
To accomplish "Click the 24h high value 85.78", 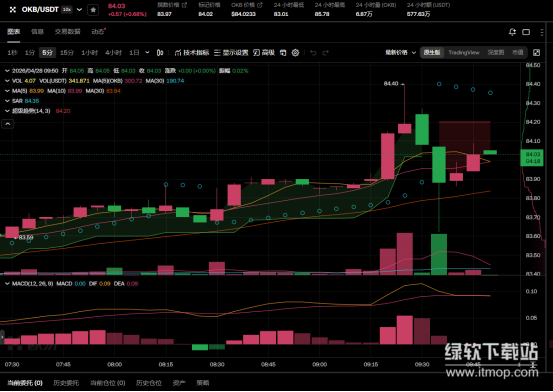I will tap(322, 14).
